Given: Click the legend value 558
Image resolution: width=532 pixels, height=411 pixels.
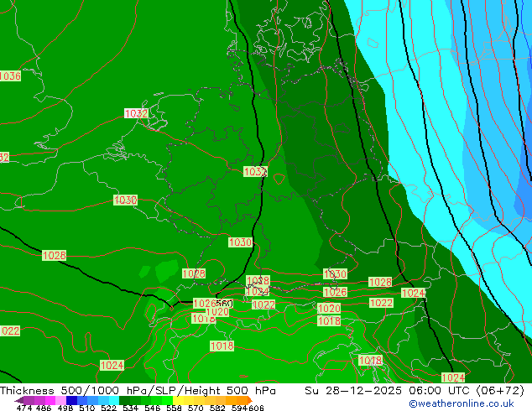Looking at the screenshot, I should 174,408.
